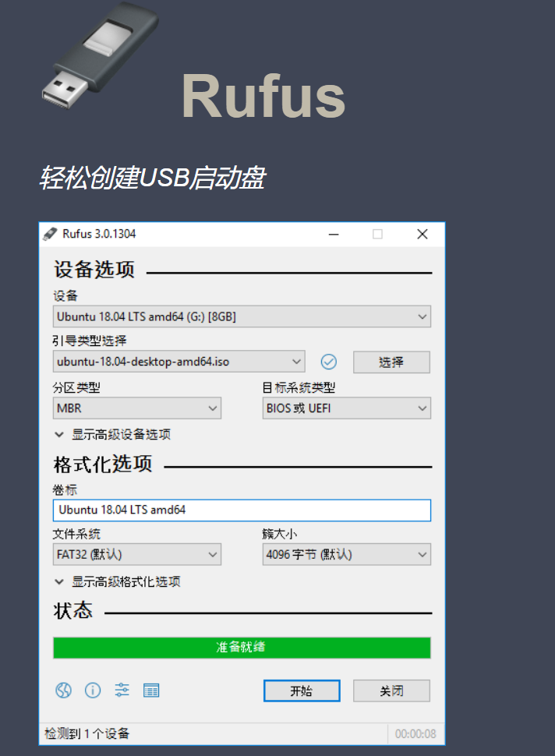Open the 引导类型选择 ISO dropdown
Viewport: 555px width, 756px height.
point(179,362)
